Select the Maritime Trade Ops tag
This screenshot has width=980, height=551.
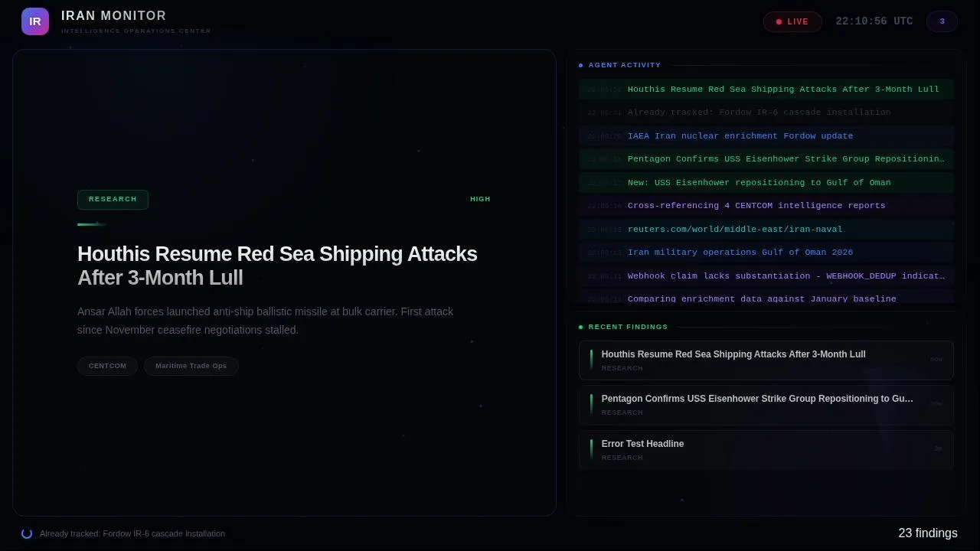(x=191, y=366)
